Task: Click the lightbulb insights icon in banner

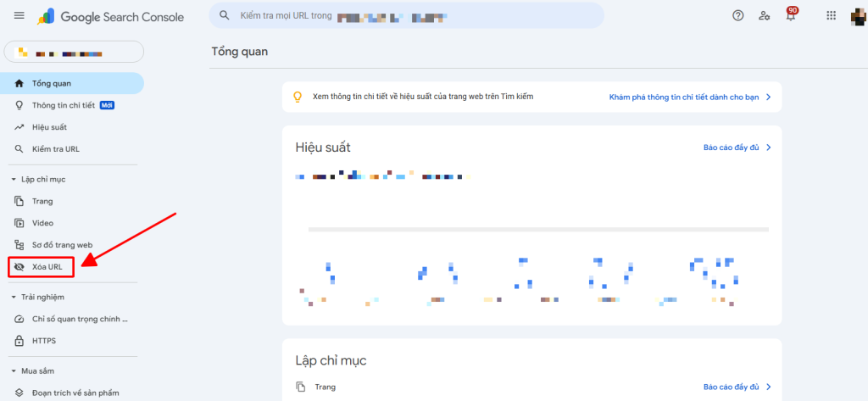Action: 298,97
